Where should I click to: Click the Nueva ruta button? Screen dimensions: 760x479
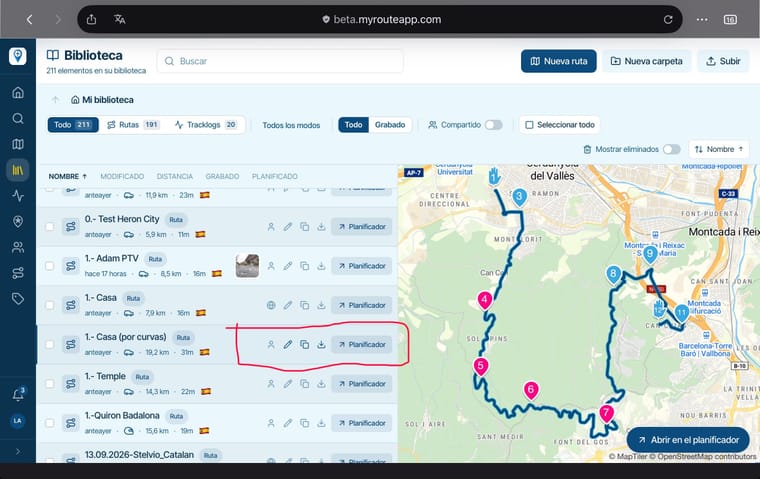[559, 61]
